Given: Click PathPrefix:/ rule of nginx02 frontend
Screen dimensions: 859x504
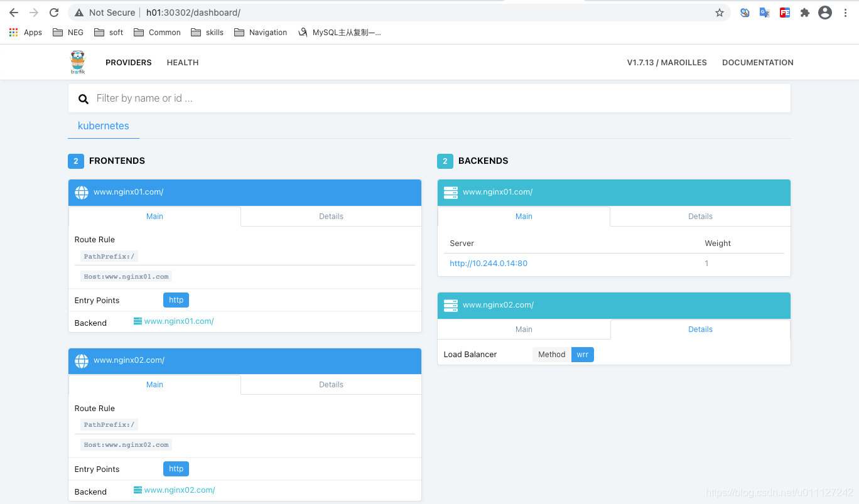Looking at the screenshot, I should click(x=109, y=424).
